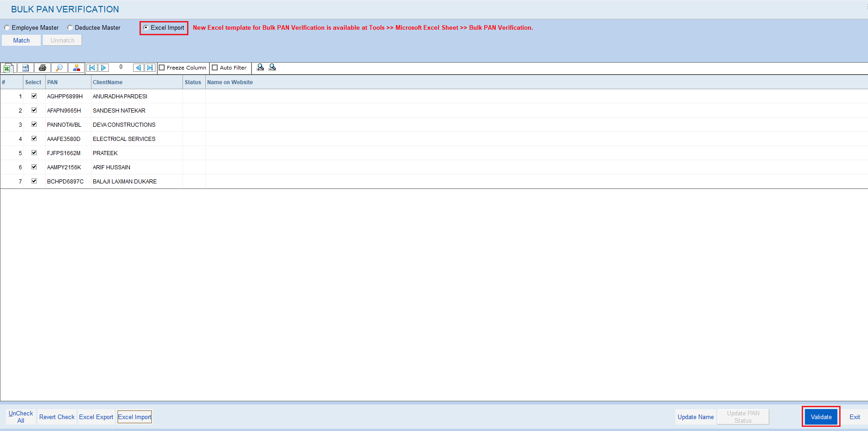
Task: Click client name DEVA CONSTRUCTIONS
Action: pos(124,125)
